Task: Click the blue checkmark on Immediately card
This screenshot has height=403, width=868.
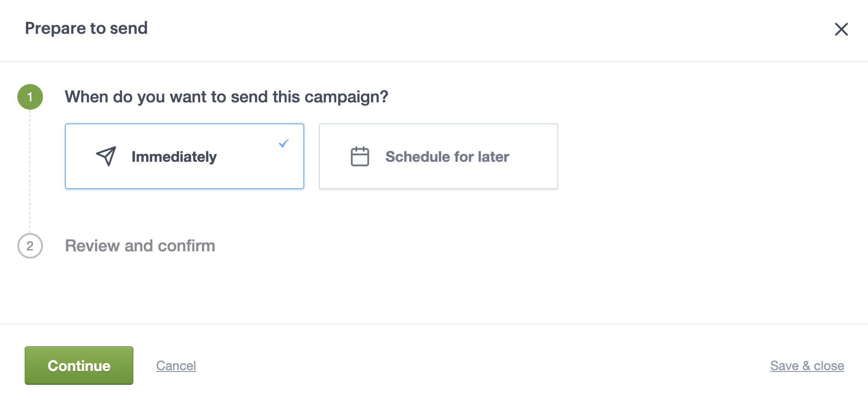Action: pyautogui.click(x=284, y=143)
